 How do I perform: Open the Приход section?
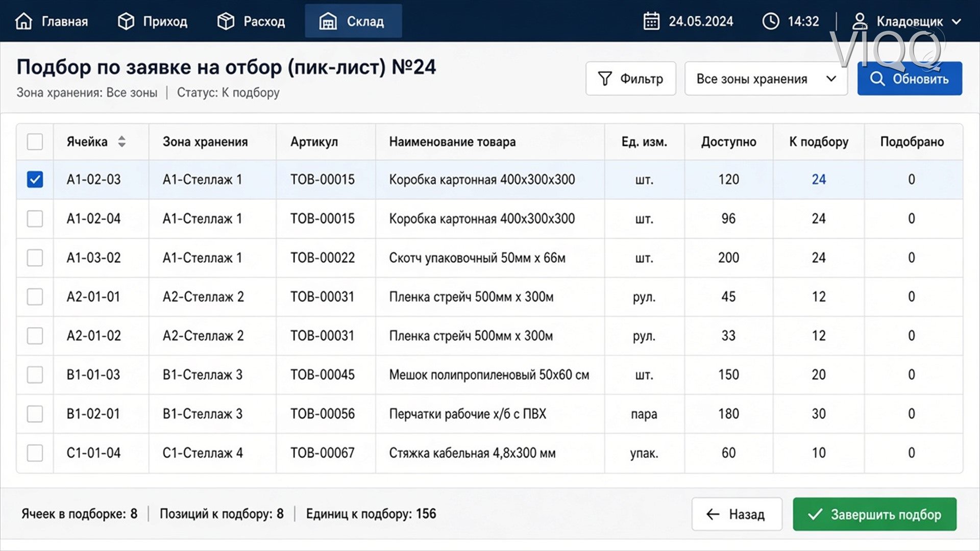pyautogui.click(x=153, y=21)
